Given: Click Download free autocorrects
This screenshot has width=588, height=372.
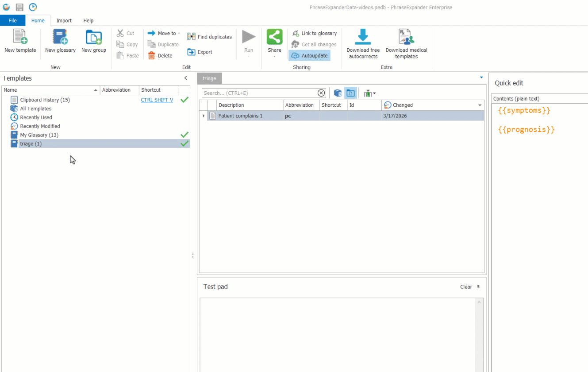Looking at the screenshot, I should click(x=363, y=44).
